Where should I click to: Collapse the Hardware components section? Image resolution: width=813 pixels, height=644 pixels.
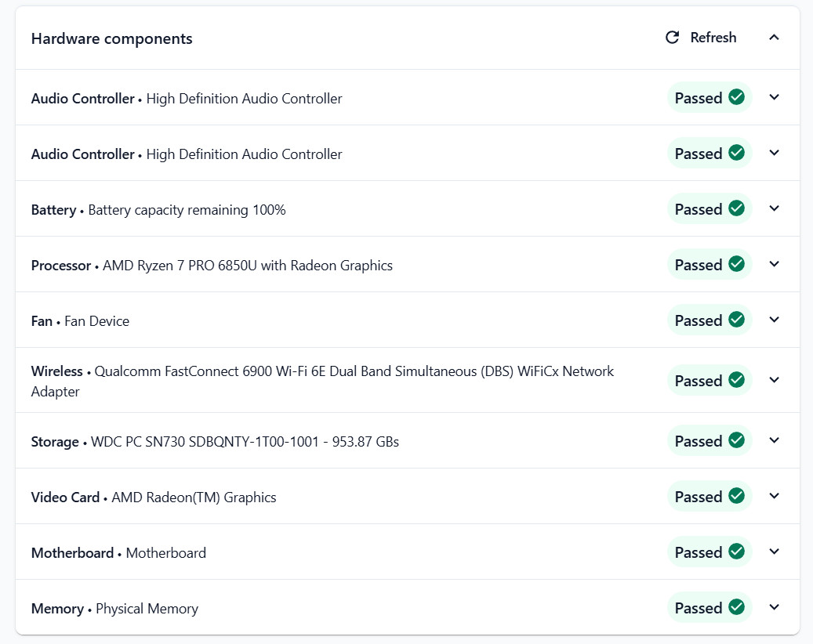774,38
